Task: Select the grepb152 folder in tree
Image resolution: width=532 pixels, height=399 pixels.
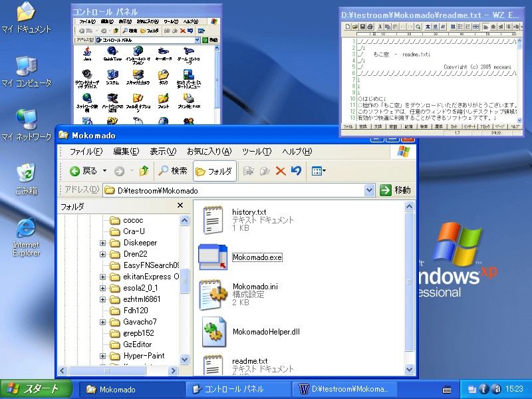Action: coord(138,333)
